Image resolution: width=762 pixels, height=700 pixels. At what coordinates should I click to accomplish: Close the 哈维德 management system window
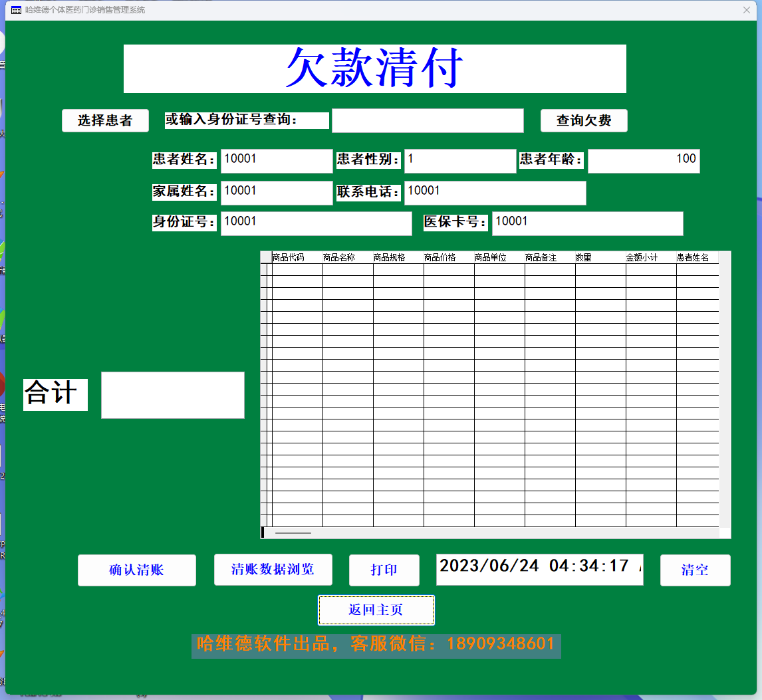click(747, 10)
